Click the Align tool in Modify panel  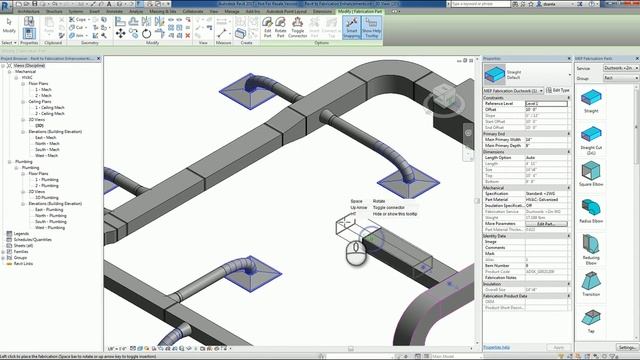pyautogui.click(x=120, y=21)
